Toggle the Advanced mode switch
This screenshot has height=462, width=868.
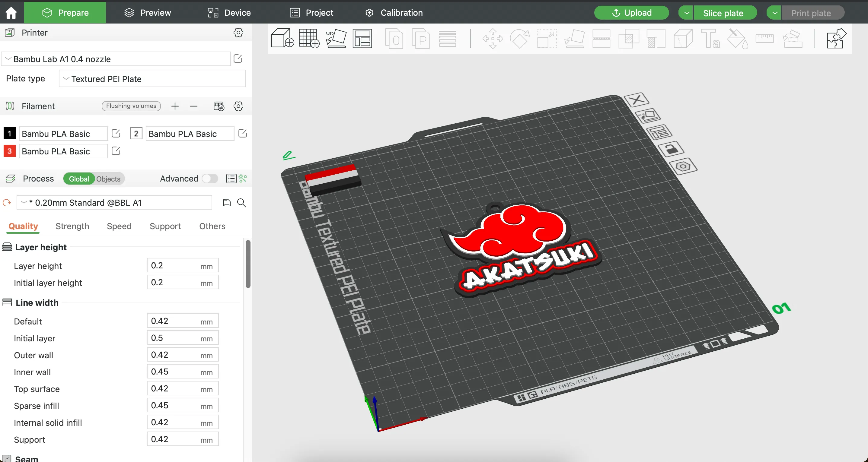(210, 179)
